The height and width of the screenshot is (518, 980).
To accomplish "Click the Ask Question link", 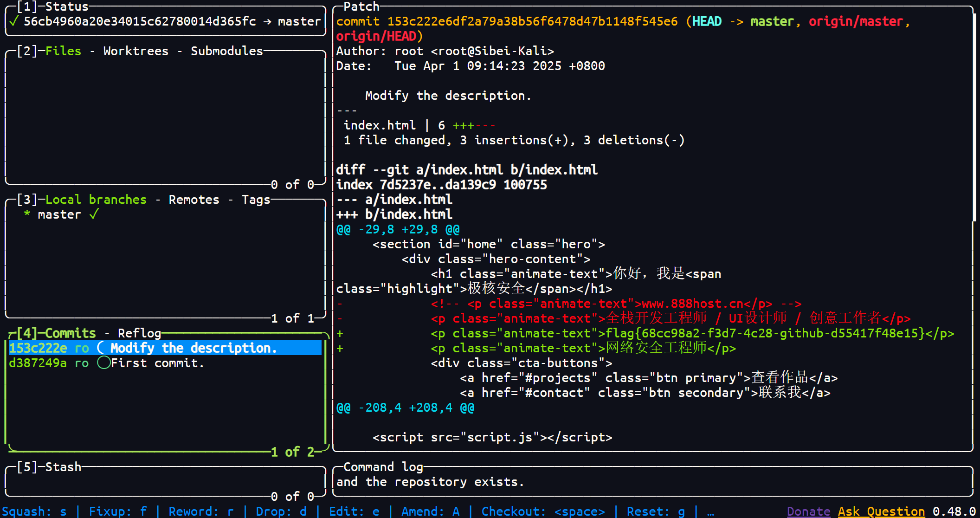I will [881, 512].
